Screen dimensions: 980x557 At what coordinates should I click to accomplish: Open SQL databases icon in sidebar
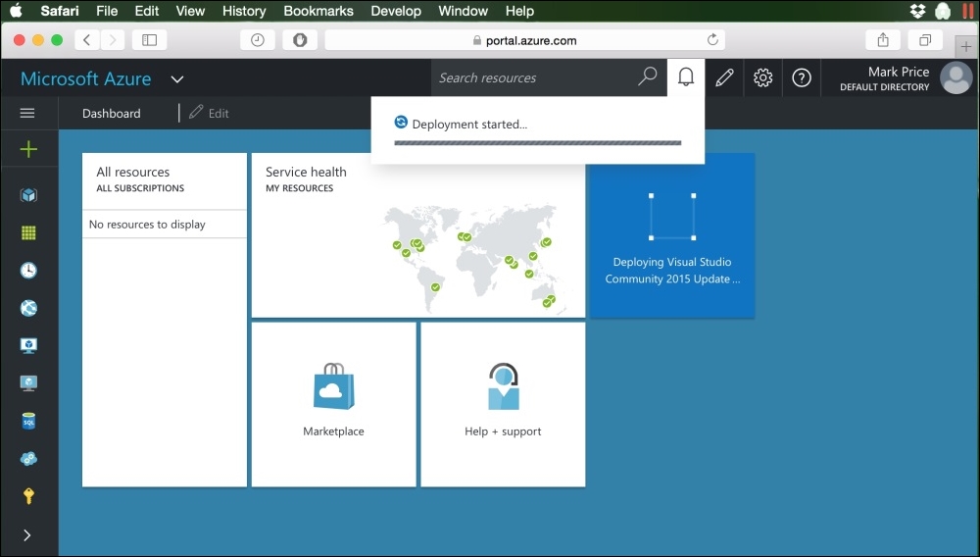[28, 421]
